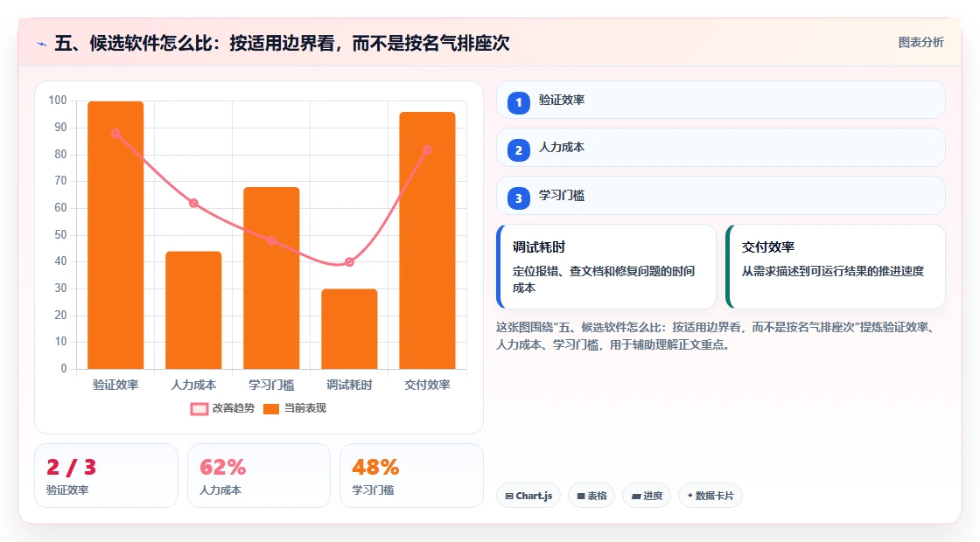Screen dimensions: 980x542
Task: Click the 2 / 3 验证效率 stat card
Action: coord(106,476)
